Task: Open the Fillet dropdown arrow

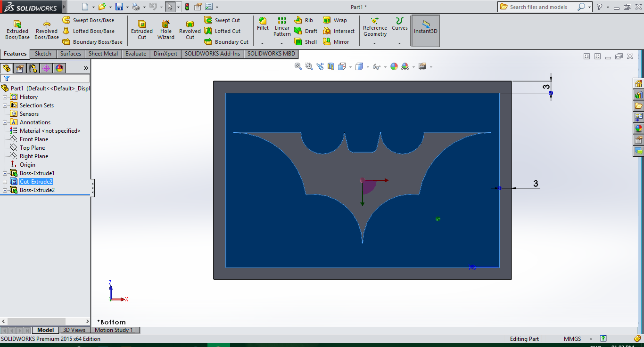Action: click(263, 43)
